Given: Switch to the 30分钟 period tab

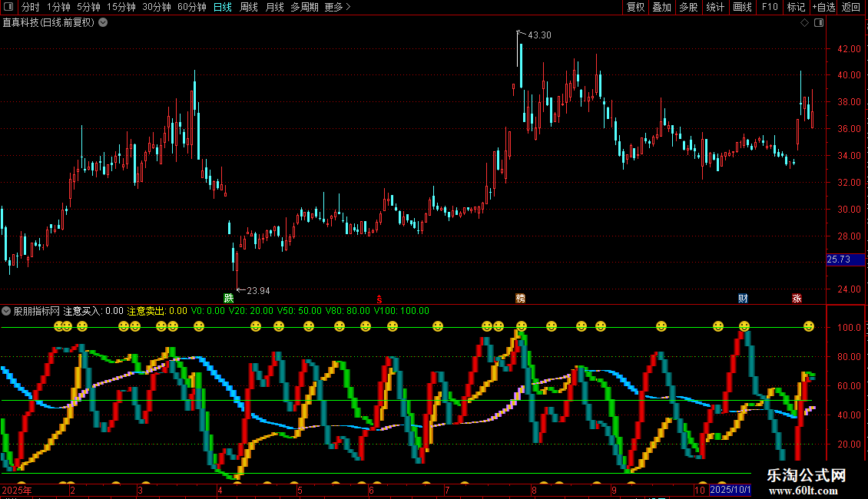Looking at the screenshot, I should point(157,7).
